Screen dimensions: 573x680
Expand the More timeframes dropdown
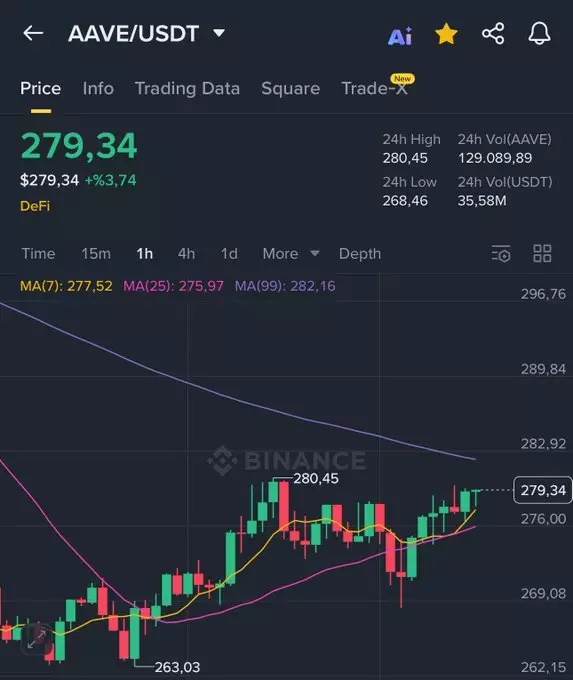291,254
